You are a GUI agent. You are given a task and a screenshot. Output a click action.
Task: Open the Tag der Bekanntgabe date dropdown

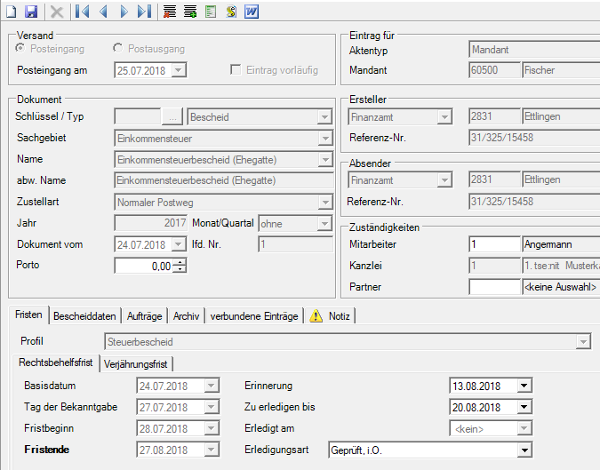click(x=211, y=407)
